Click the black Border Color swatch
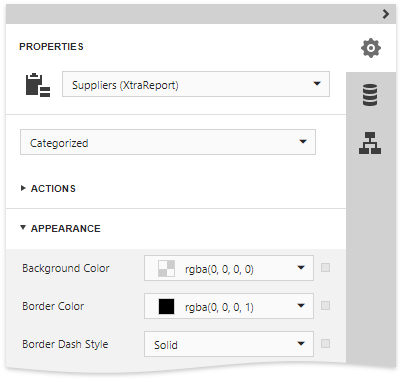This screenshot has height=381, width=402. click(x=166, y=307)
